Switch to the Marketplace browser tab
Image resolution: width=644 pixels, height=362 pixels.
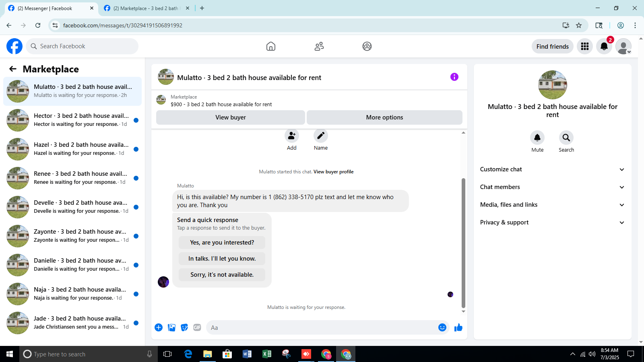(x=146, y=8)
